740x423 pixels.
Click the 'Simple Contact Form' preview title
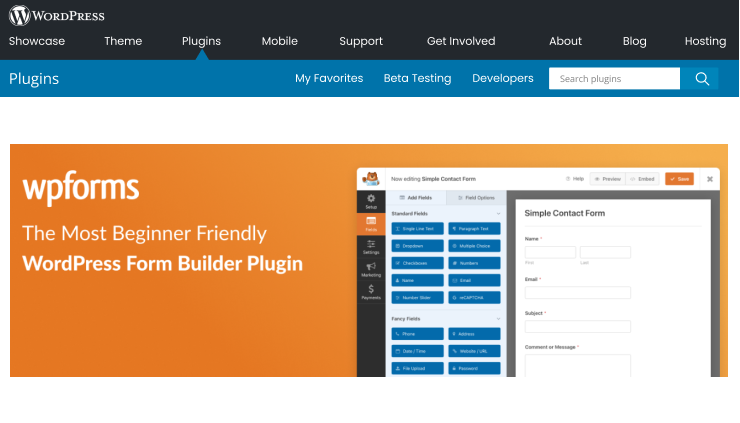564,213
